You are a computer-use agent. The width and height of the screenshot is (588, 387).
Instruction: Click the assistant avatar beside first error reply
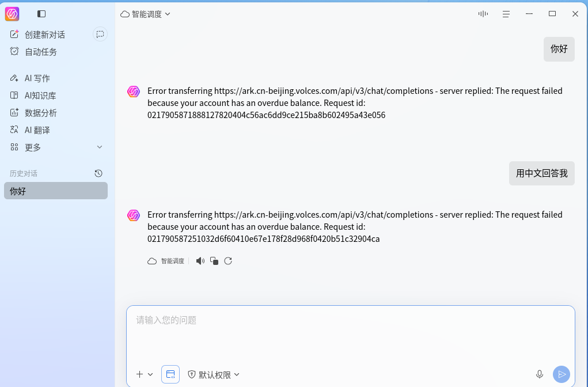[x=134, y=92]
